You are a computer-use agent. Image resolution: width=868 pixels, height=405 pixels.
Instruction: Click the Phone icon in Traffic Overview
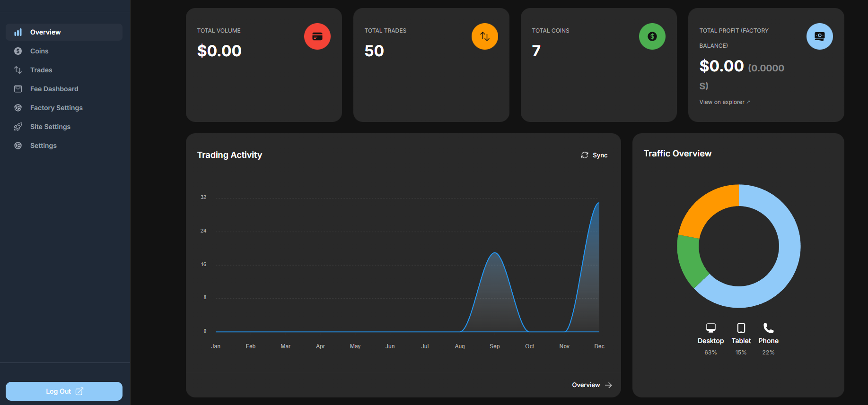768,327
